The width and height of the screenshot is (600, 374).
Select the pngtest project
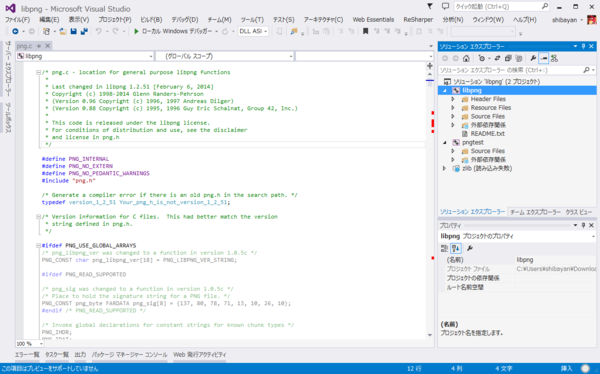click(473, 142)
